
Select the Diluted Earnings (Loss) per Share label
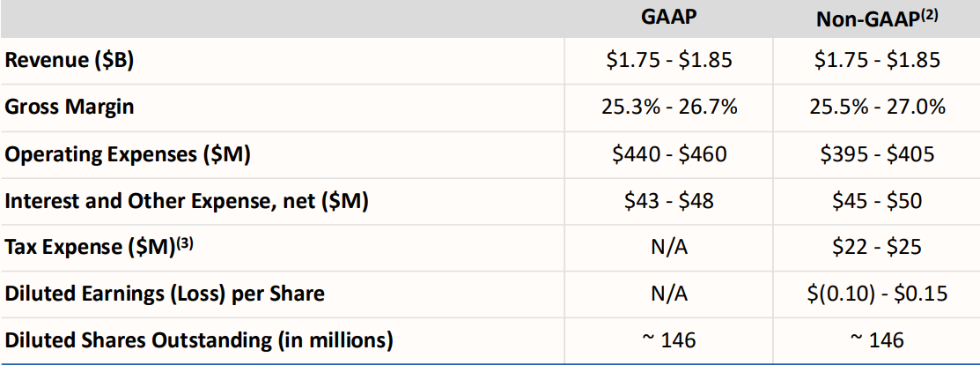pyautogui.click(x=165, y=293)
